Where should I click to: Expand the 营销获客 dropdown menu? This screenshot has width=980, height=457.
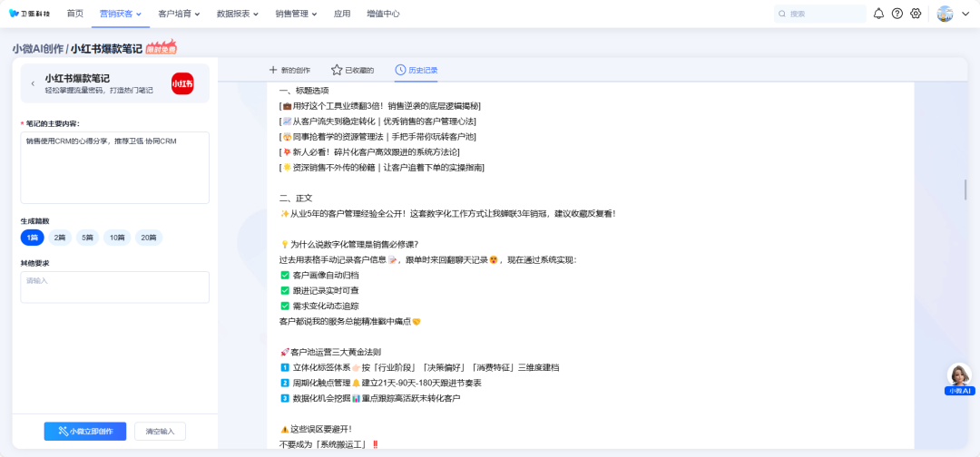pos(120,14)
